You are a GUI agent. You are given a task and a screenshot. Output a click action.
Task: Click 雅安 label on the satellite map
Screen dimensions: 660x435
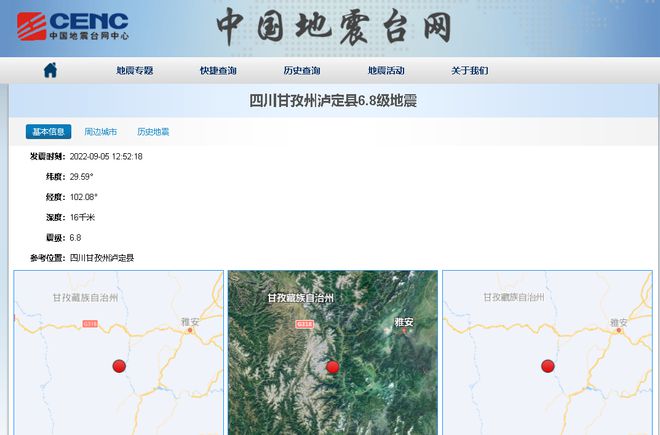pos(404,322)
